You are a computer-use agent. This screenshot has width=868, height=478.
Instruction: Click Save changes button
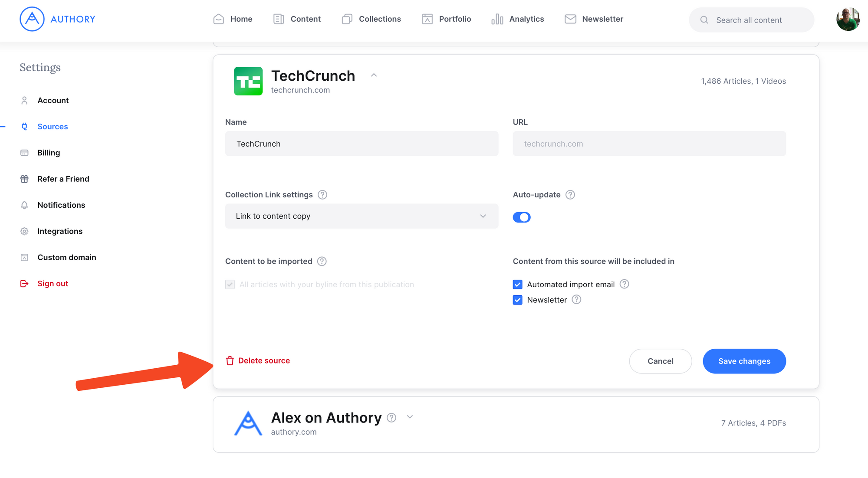pos(744,361)
